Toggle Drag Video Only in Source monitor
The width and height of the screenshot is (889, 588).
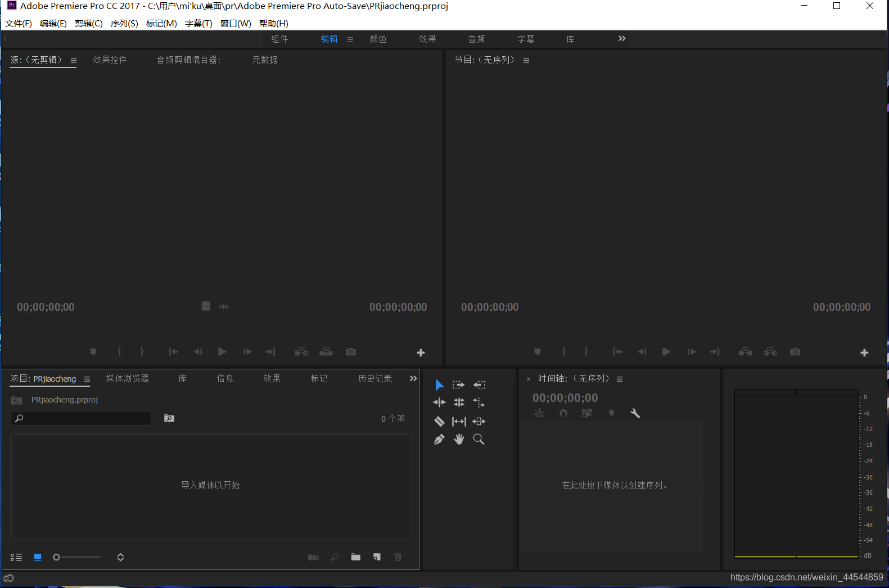206,306
